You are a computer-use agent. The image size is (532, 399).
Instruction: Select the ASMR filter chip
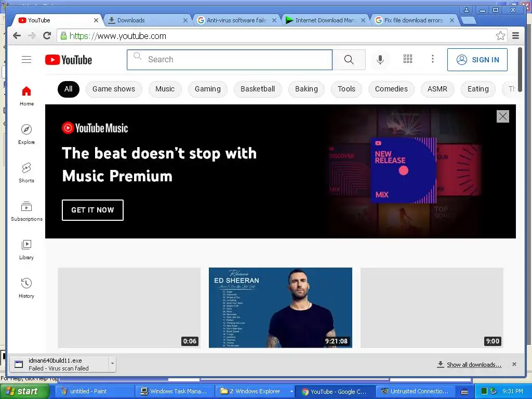[437, 89]
